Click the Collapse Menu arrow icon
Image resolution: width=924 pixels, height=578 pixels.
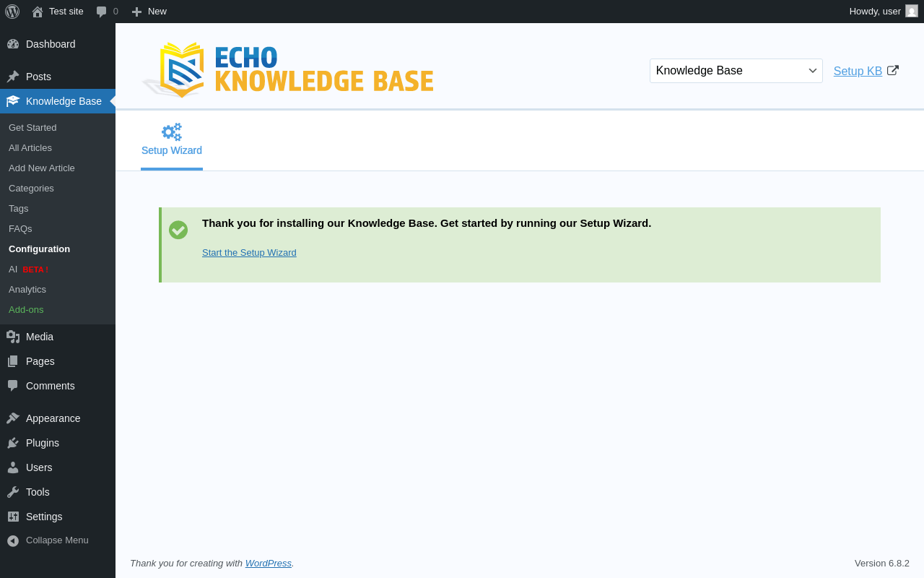click(13, 540)
